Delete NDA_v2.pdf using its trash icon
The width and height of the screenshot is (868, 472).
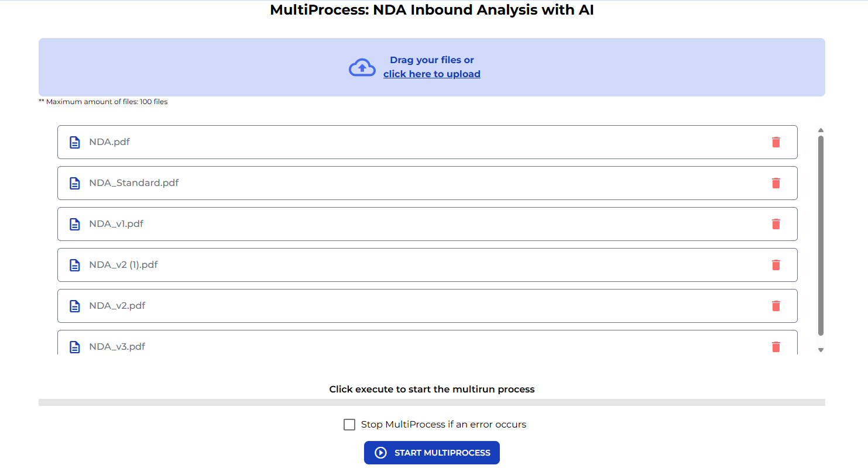click(776, 306)
